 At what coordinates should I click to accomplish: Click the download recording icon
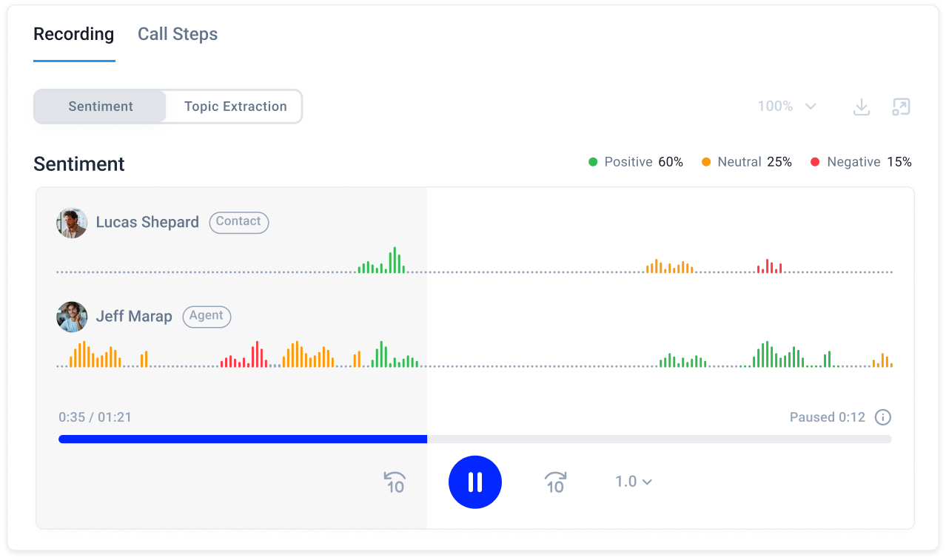(x=862, y=107)
